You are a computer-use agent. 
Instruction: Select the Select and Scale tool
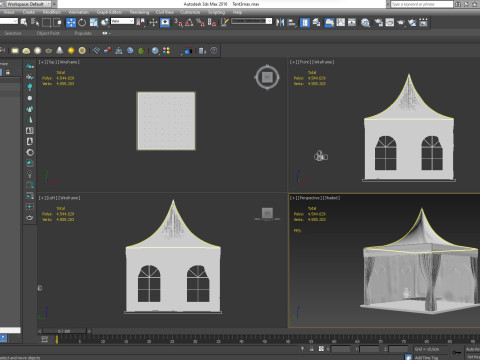click(x=94, y=22)
